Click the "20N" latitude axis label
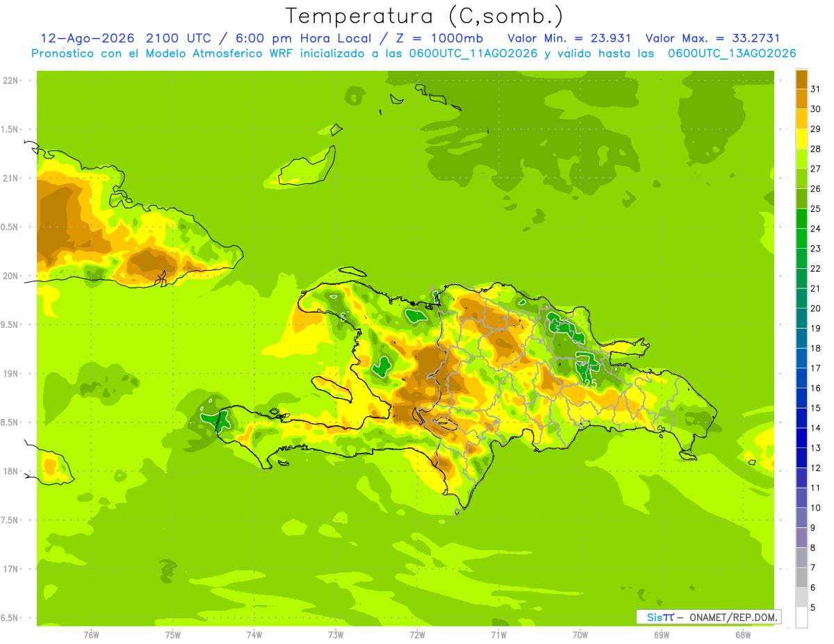The width and height of the screenshot is (834, 644). [11, 276]
